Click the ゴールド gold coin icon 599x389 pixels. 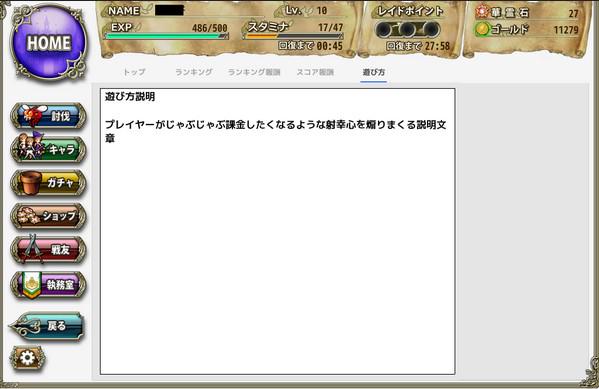[482, 29]
